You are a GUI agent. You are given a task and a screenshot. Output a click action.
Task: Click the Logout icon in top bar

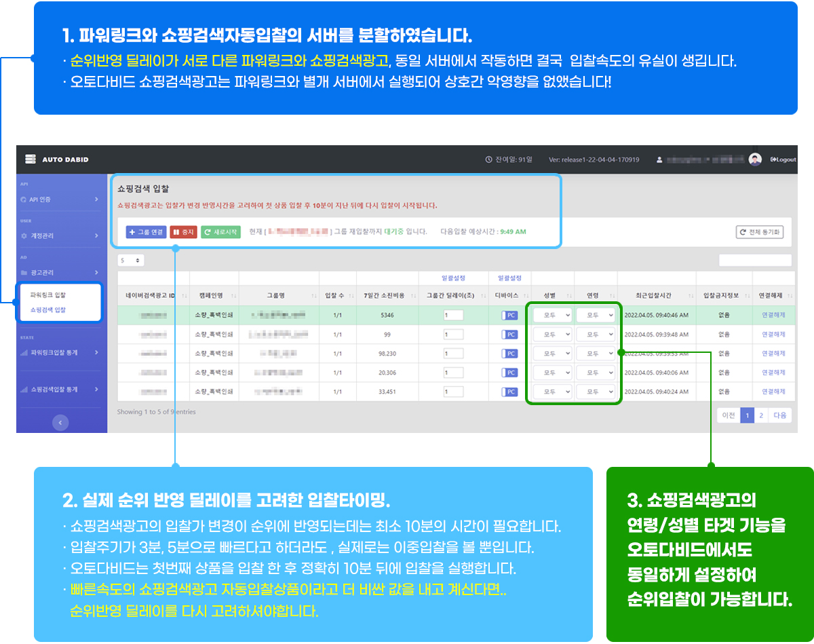[x=773, y=159]
